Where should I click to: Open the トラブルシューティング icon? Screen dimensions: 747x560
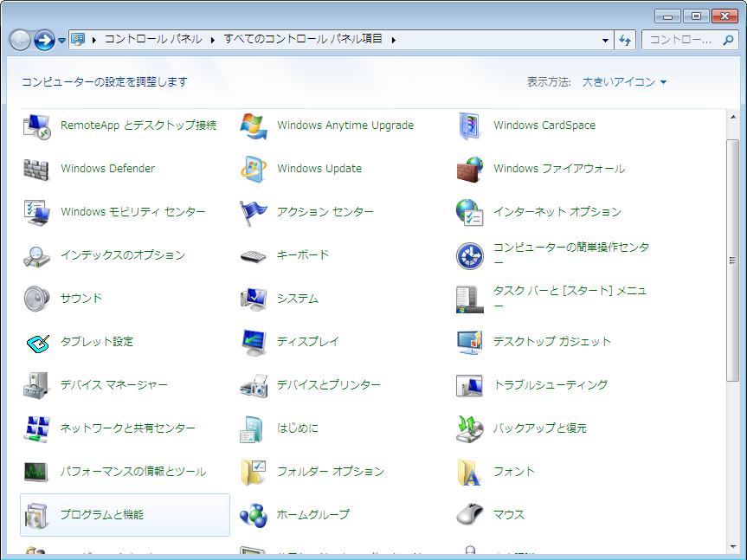coord(470,386)
